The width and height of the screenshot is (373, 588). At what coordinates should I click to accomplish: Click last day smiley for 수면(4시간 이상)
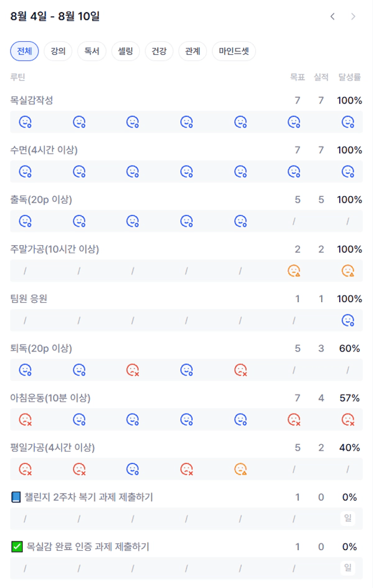tap(348, 172)
